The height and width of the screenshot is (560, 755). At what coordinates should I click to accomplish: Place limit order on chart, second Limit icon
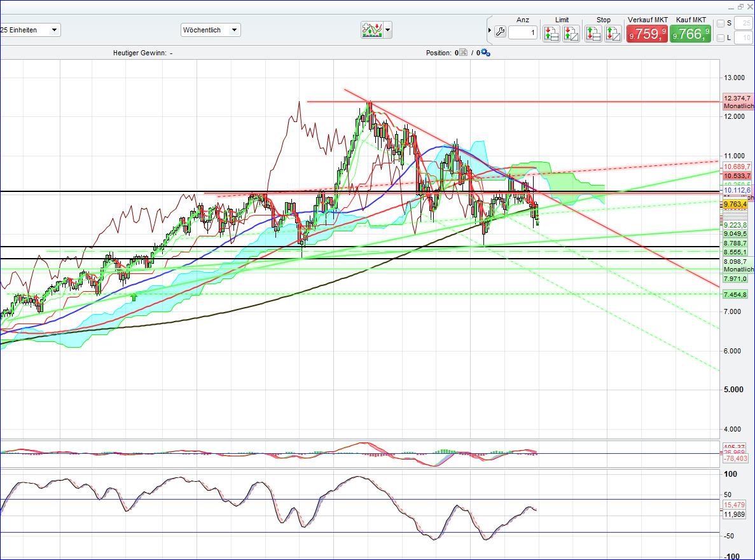(x=571, y=33)
